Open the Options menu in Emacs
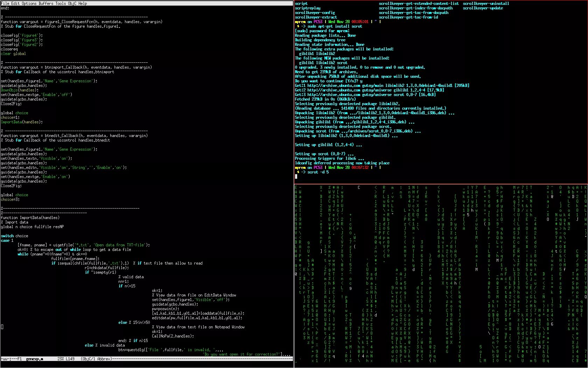This screenshot has width=588, height=368. coord(29,4)
